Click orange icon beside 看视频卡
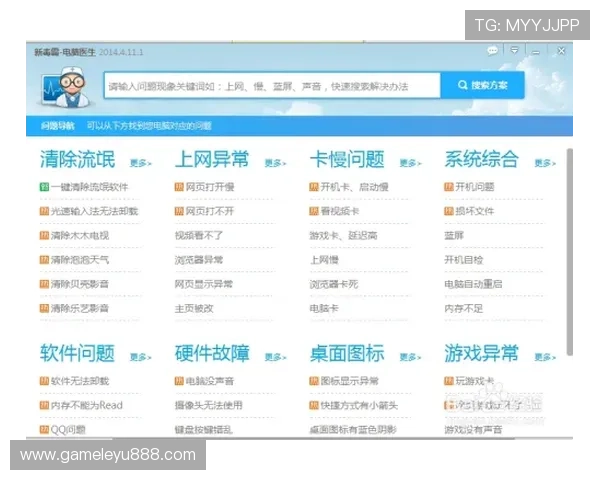The height and width of the screenshot is (480, 600). [314, 211]
